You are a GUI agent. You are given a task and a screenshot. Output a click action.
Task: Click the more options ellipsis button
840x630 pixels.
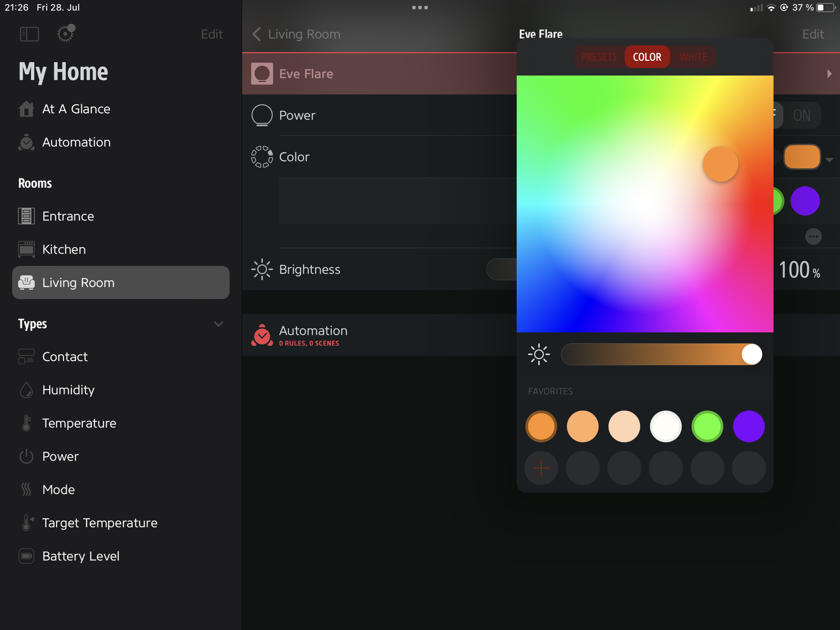pos(813,236)
